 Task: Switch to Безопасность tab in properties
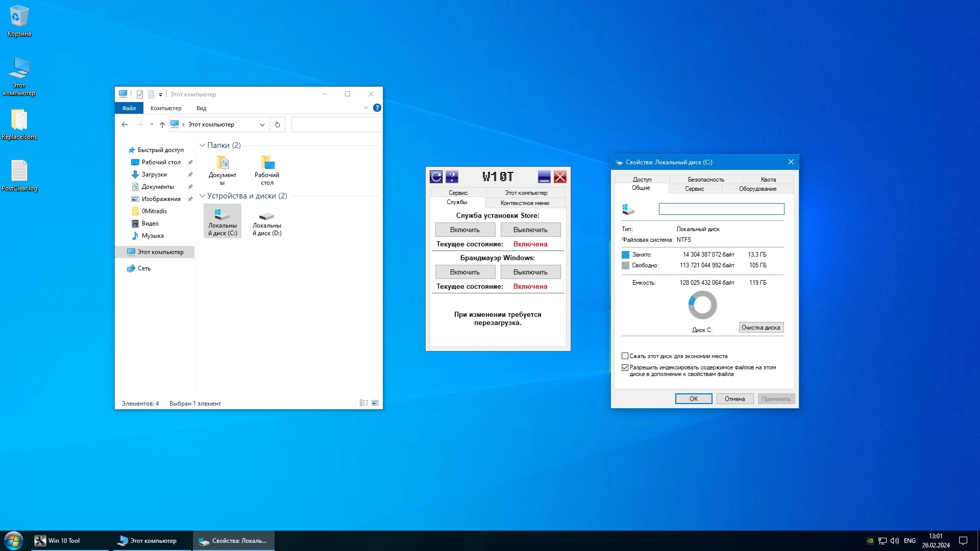coord(705,180)
